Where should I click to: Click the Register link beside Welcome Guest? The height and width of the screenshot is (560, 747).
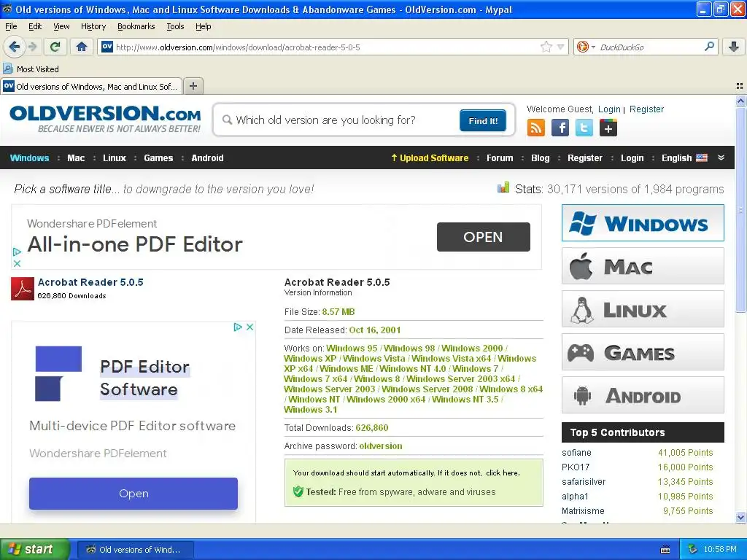[646, 109]
